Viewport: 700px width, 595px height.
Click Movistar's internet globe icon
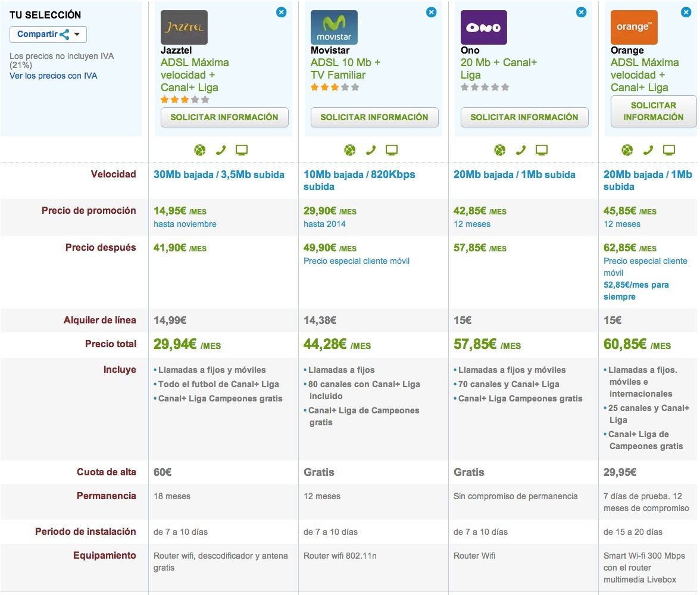(350, 150)
